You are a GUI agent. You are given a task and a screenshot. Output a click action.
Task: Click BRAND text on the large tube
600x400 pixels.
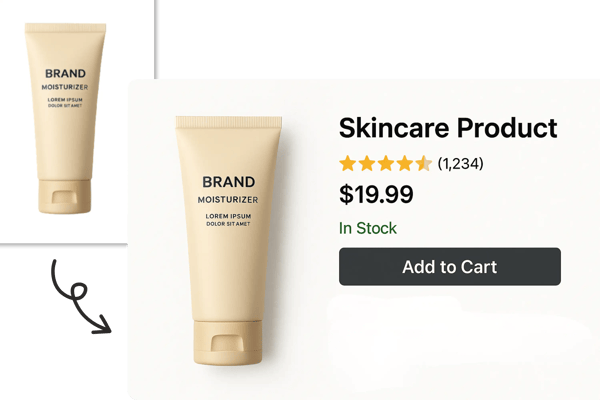click(228, 182)
